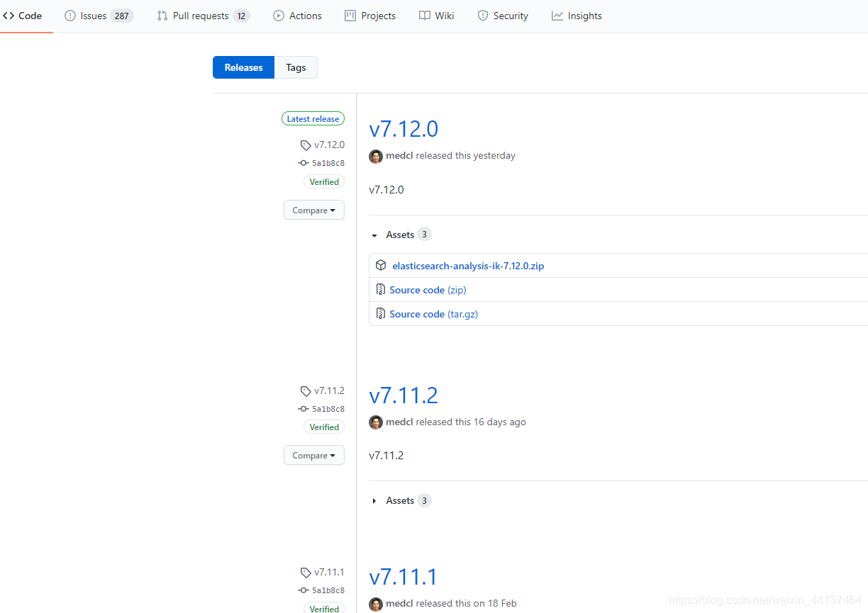This screenshot has width=868, height=613.
Task: Click medcl's avatar on v7.11.2 release
Action: 376,422
